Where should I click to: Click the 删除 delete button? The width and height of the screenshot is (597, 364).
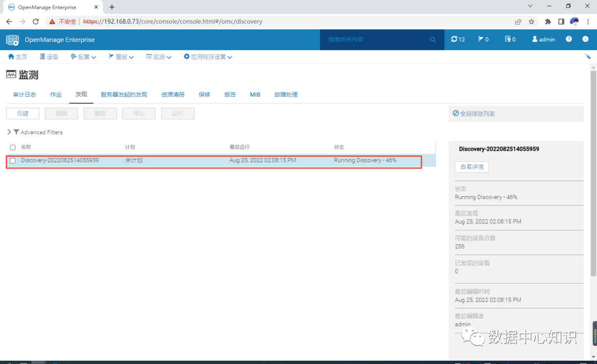coord(100,113)
